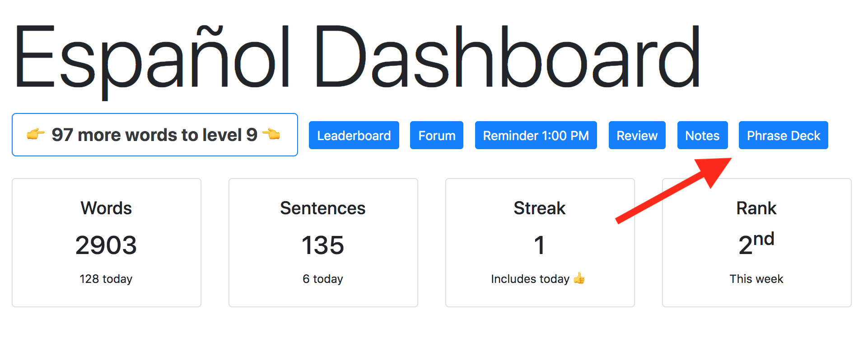Start a Review session

pos(637,135)
